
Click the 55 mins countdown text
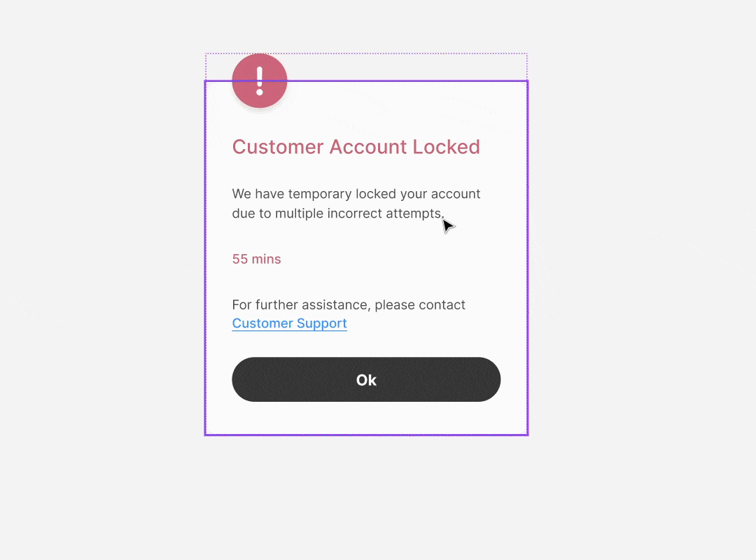point(256,259)
